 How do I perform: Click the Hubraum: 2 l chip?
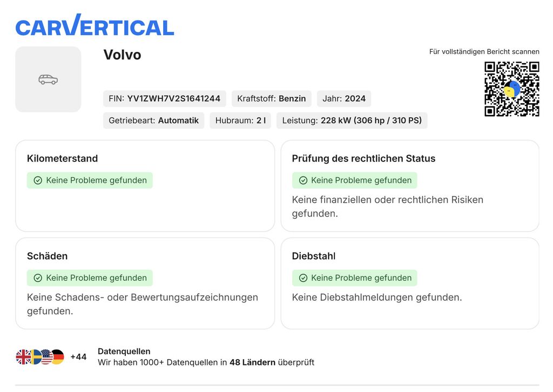point(240,120)
